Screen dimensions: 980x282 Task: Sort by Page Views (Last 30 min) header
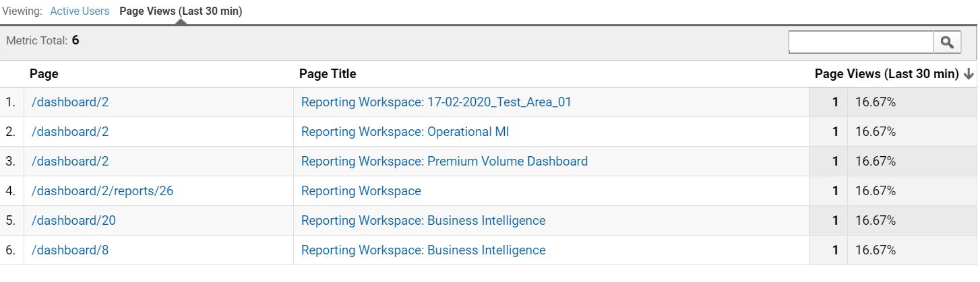click(x=886, y=74)
